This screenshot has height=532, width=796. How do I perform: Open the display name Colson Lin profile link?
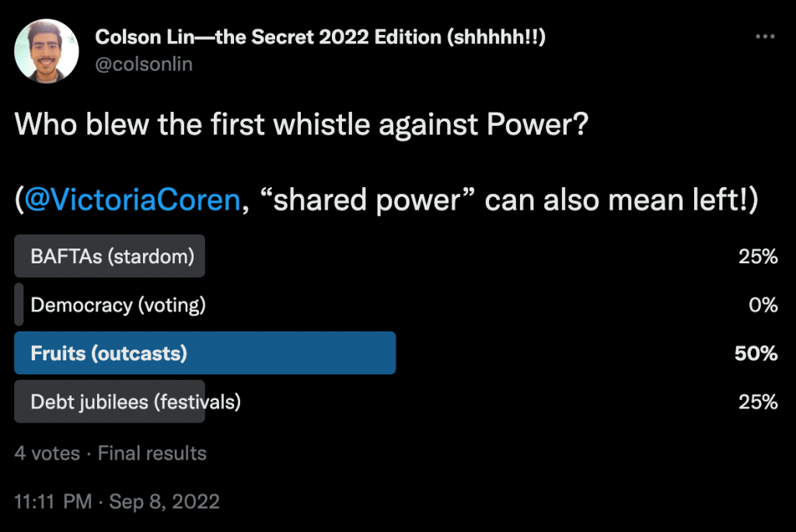(319, 37)
